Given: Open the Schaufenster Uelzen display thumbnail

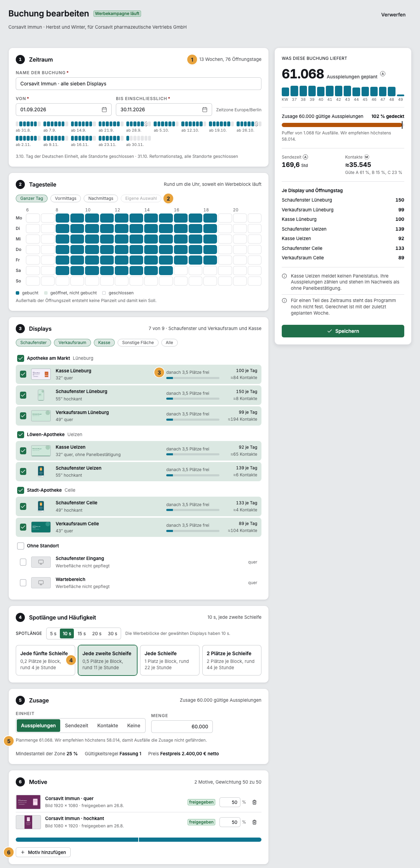Looking at the screenshot, I should 41,471.
